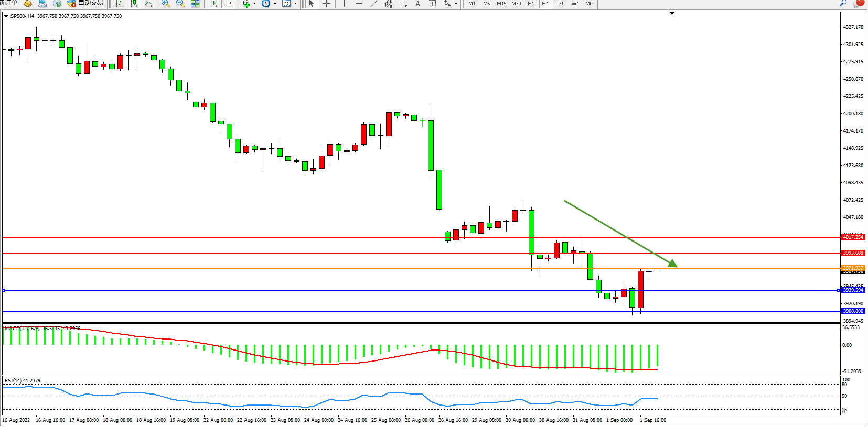Expand the periods clock dropdown arrow
This screenshot has height=427, width=868.
275,4
